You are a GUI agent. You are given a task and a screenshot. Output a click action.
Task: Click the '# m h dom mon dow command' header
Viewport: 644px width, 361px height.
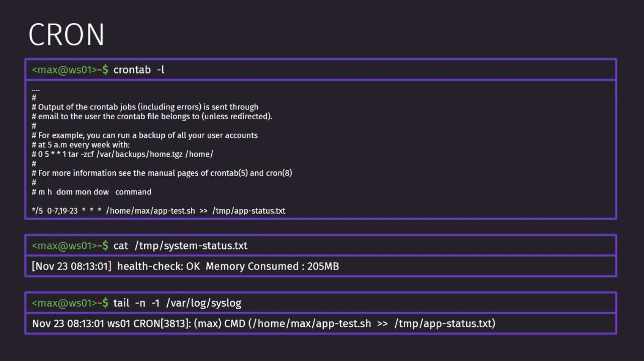pos(92,192)
